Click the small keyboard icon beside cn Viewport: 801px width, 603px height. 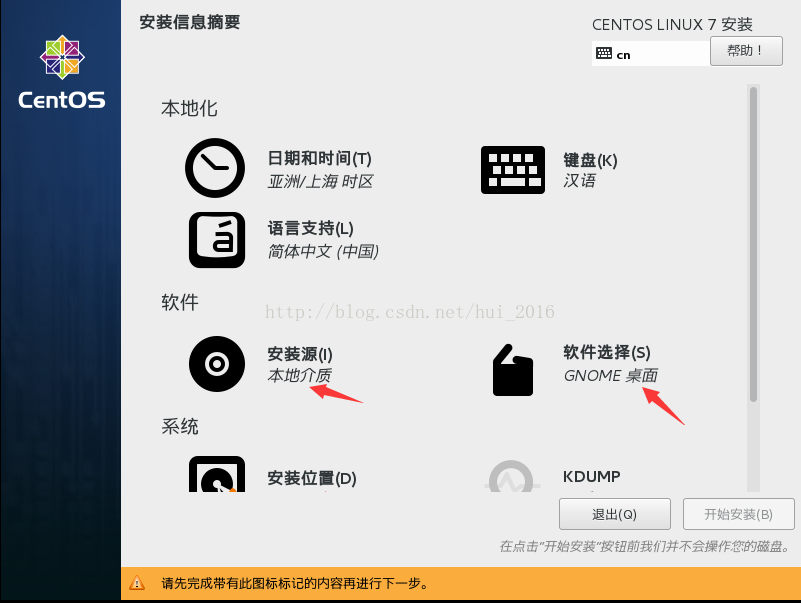pyautogui.click(x=604, y=53)
